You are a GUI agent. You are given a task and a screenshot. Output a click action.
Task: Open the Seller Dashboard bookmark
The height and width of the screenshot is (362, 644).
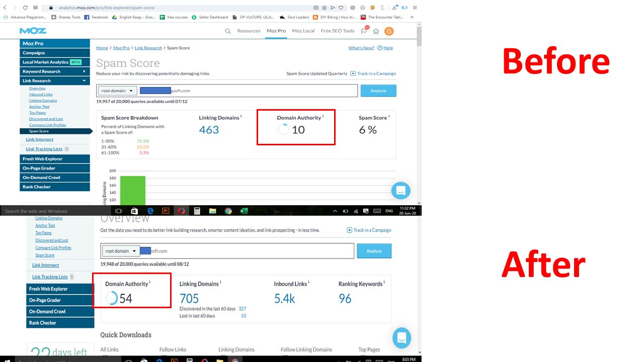[210, 17]
